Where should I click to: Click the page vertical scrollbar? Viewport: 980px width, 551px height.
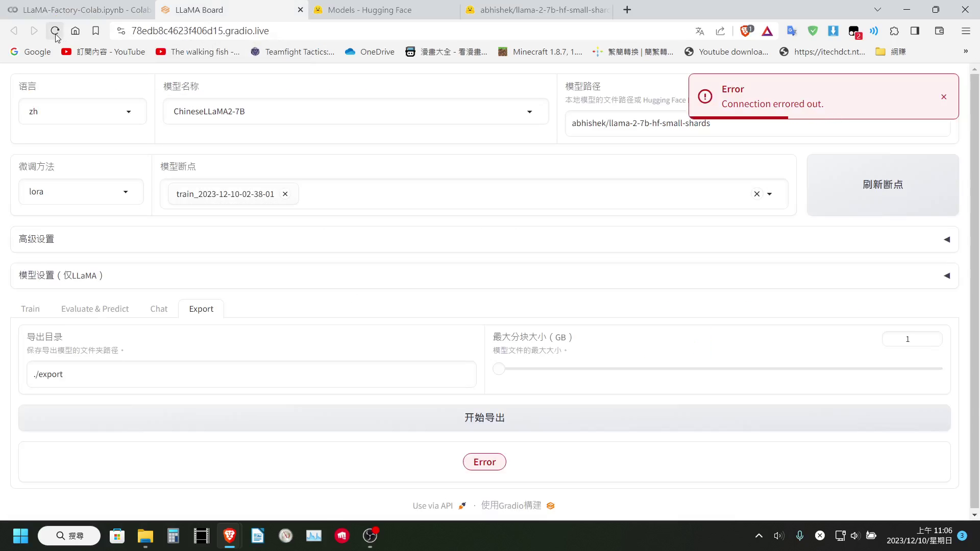click(974, 291)
